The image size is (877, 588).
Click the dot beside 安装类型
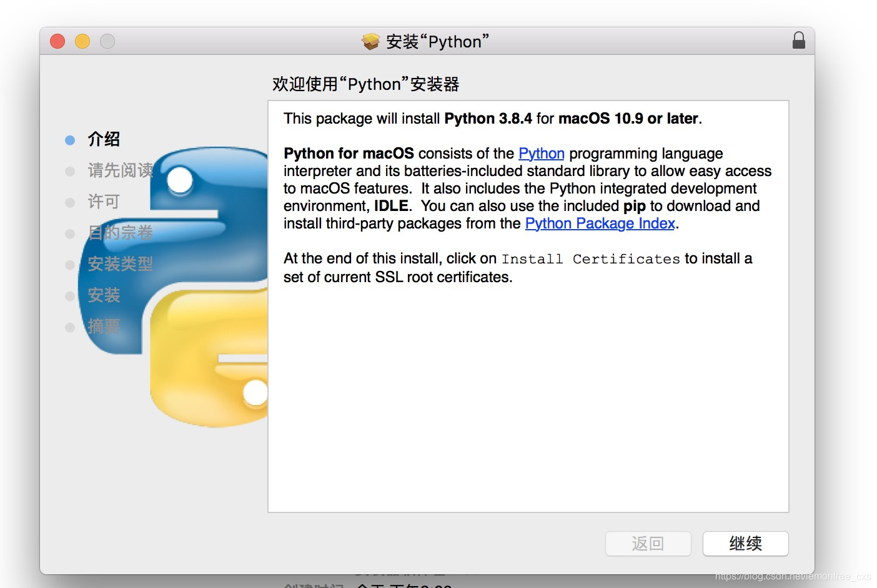69,265
